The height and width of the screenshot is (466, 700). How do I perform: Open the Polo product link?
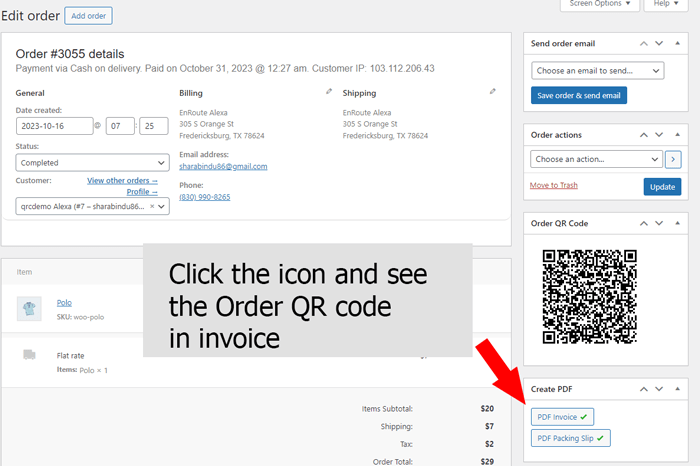coord(64,303)
